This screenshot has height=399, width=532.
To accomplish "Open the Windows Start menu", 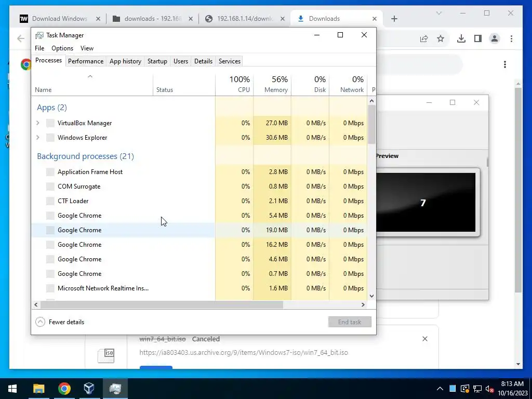I will pyautogui.click(x=12, y=389).
